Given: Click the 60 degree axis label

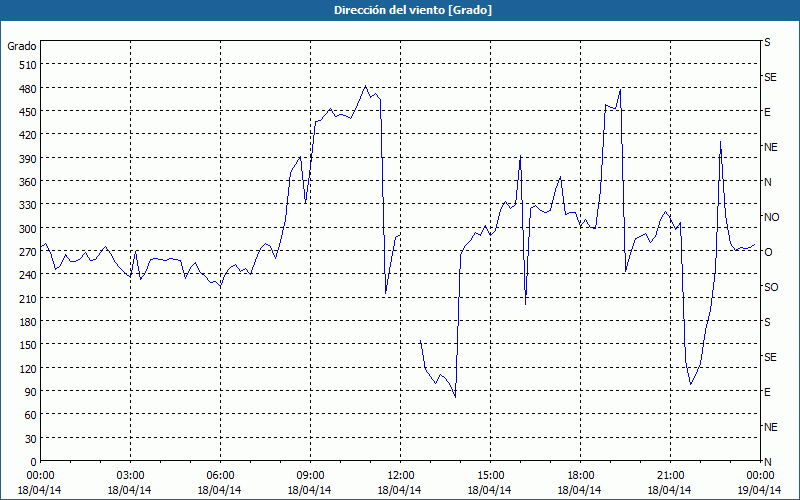Looking at the screenshot, I should pos(31,415).
